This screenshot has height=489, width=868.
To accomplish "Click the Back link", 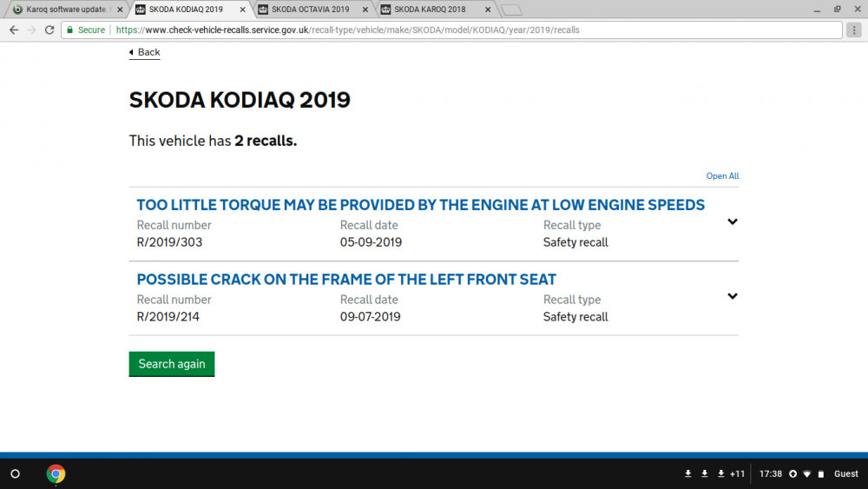I will [x=144, y=52].
